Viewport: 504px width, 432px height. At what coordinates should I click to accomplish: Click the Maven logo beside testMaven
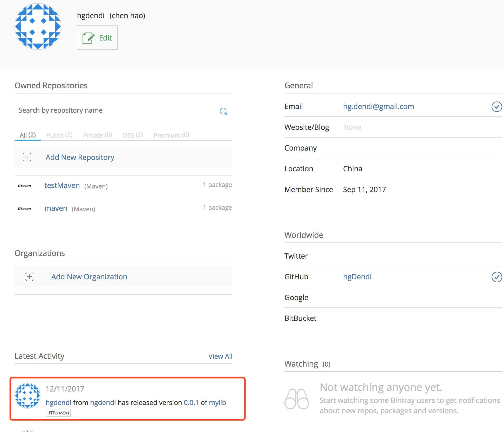click(x=24, y=186)
